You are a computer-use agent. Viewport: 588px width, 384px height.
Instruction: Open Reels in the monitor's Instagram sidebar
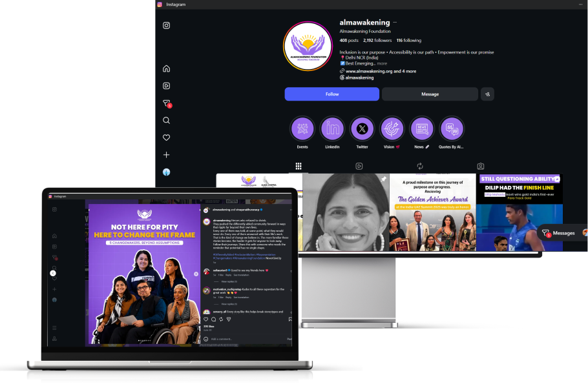pyautogui.click(x=166, y=86)
